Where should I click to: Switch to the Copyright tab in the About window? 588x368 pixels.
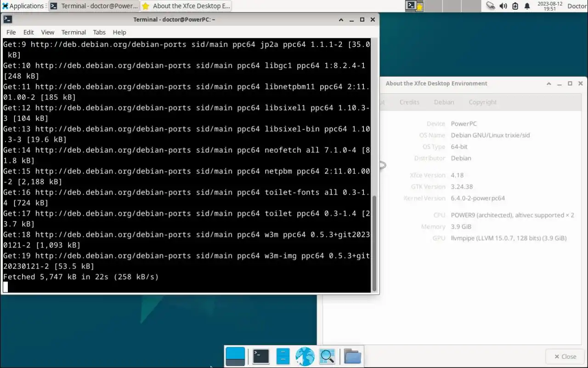[x=483, y=102]
